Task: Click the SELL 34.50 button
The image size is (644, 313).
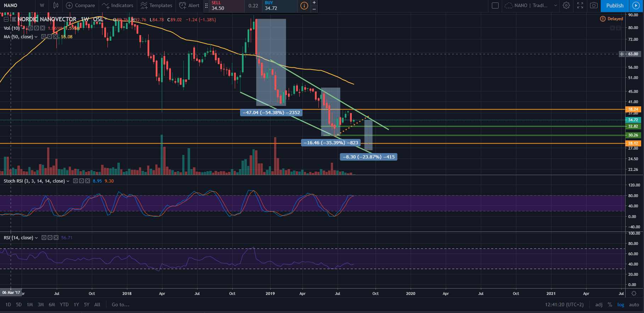Action: [227, 6]
